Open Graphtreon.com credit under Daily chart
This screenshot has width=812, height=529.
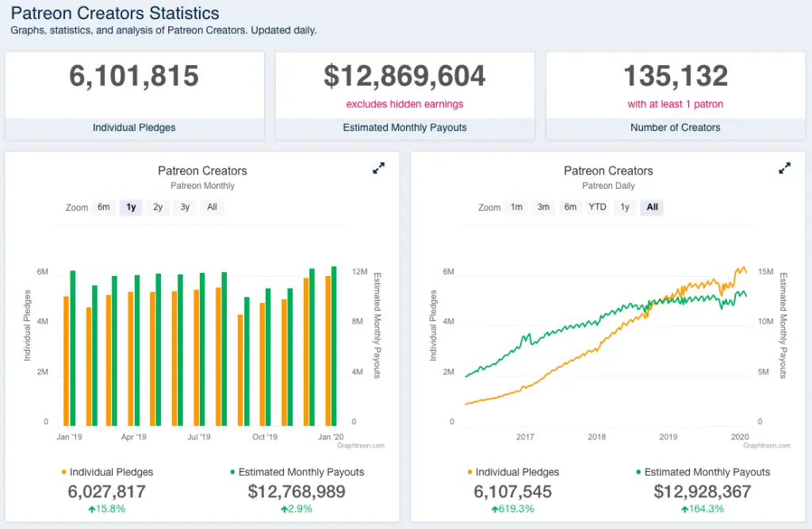(x=767, y=446)
